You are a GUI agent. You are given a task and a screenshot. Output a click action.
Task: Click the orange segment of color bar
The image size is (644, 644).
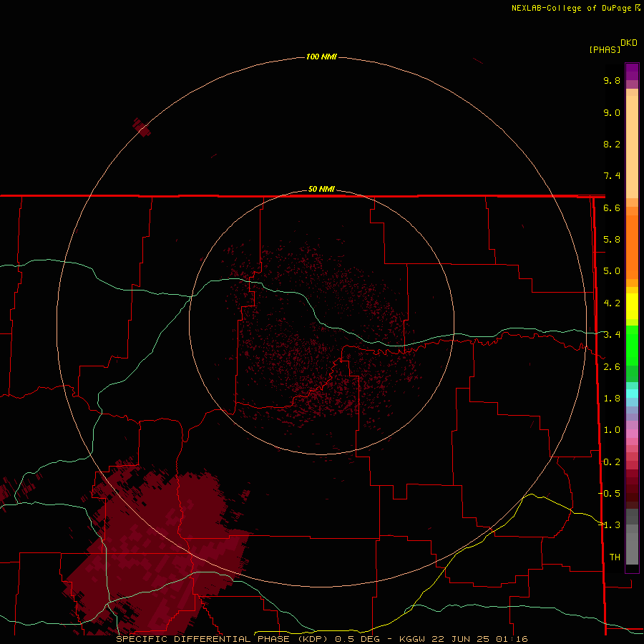click(x=632, y=246)
